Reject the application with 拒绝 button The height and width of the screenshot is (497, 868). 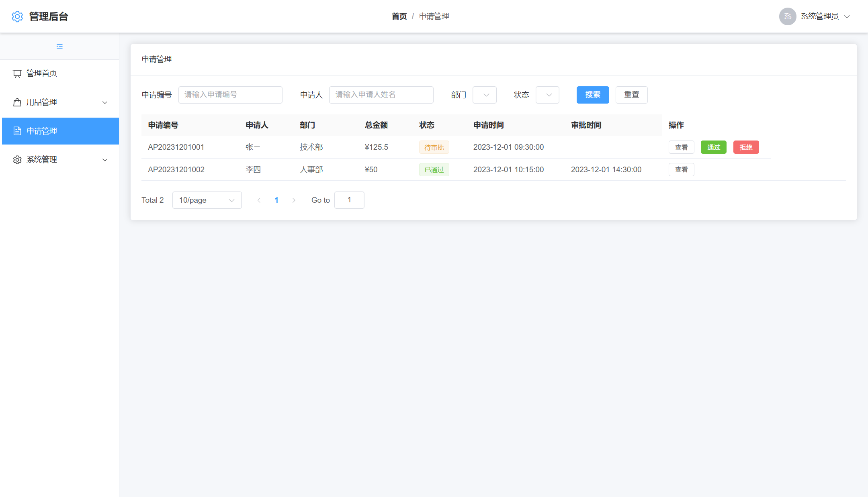click(746, 147)
